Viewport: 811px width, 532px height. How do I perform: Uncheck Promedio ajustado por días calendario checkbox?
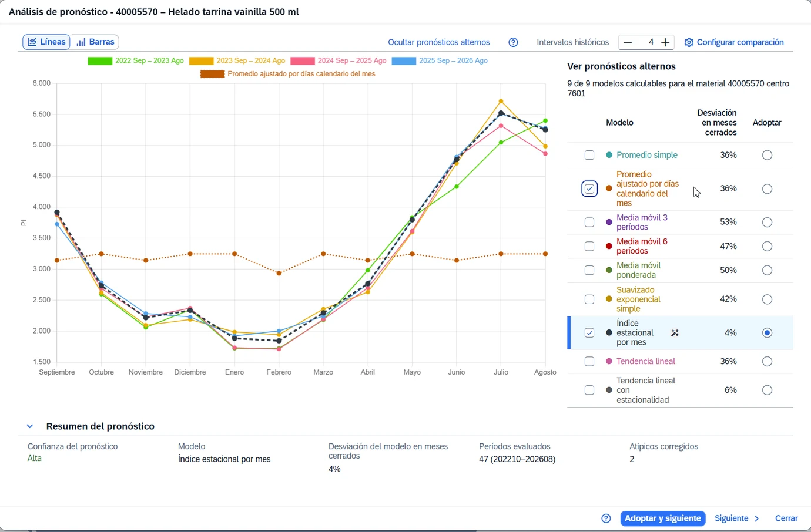589,188
